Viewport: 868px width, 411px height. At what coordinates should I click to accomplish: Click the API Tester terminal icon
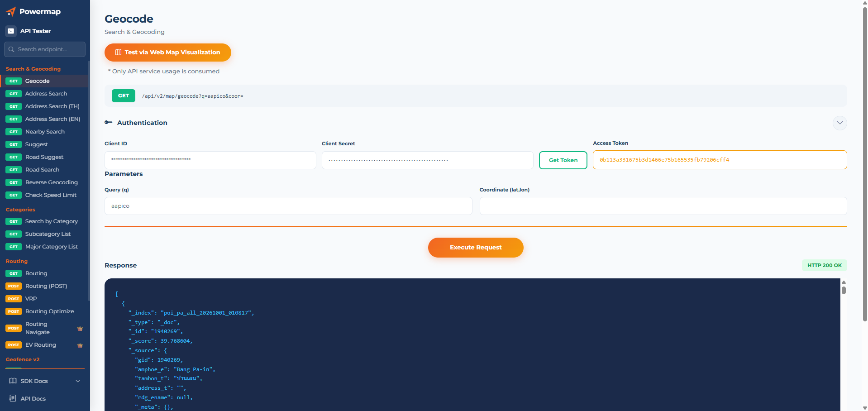[x=11, y=31]
